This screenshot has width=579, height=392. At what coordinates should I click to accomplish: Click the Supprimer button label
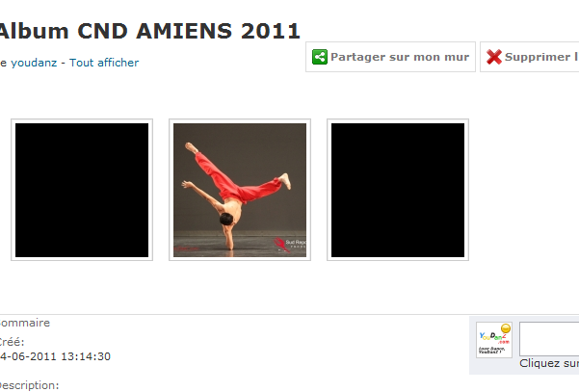point(541,57)
